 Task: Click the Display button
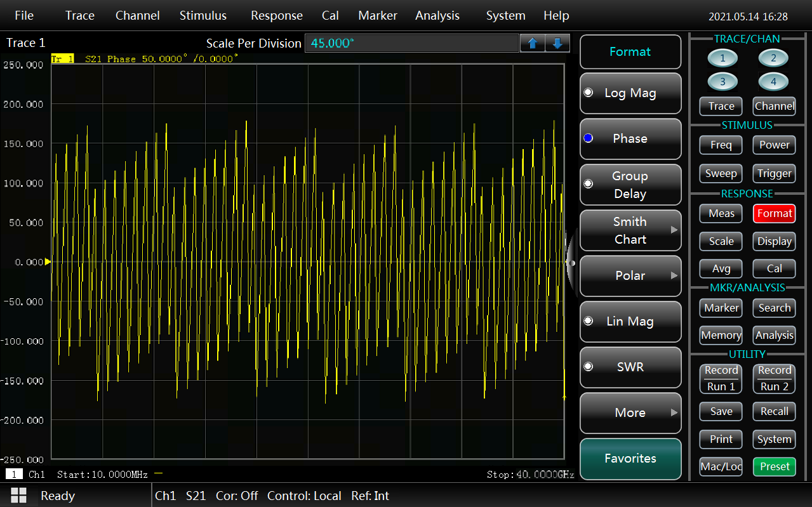[775, 241]
